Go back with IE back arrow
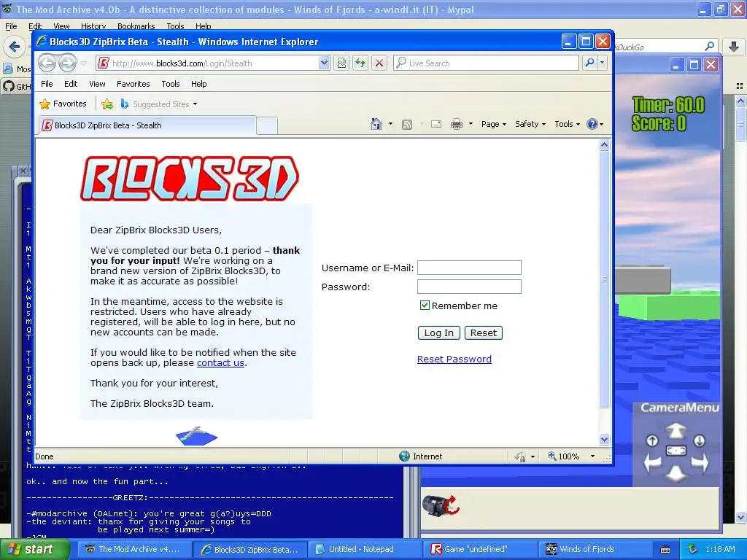 [47, 63]
